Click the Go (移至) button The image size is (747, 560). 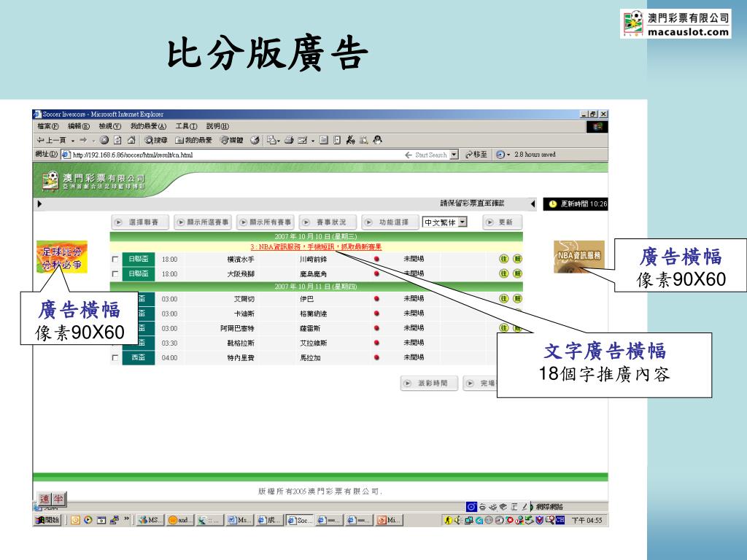pos(476,155)
